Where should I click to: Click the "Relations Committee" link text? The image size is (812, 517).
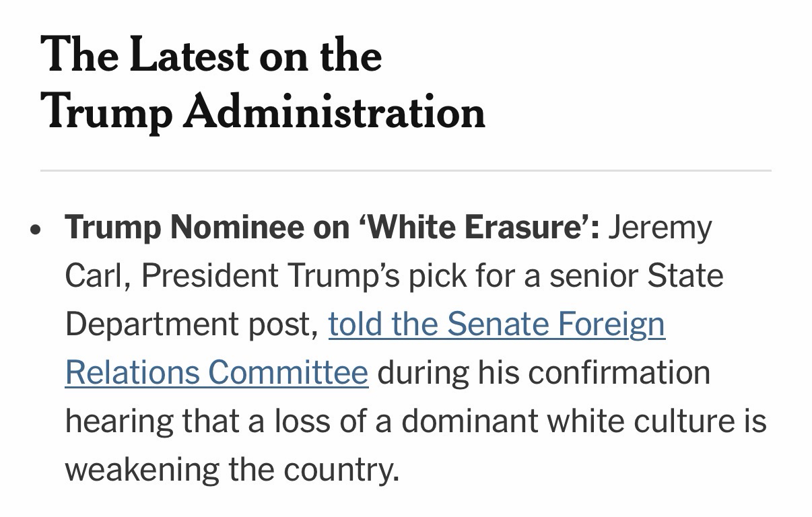click(216, 373)
